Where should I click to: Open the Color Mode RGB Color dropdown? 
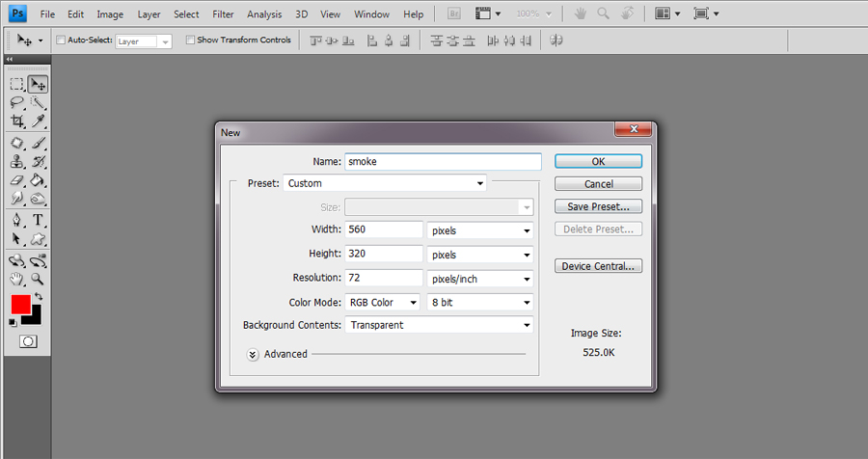tap(382, 303)
